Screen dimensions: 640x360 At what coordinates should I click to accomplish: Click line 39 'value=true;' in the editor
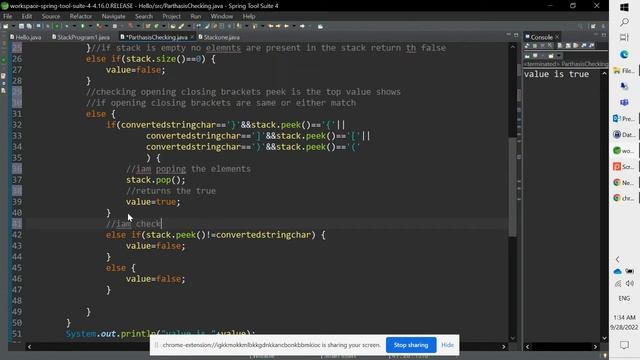click(x=153, y=202)
